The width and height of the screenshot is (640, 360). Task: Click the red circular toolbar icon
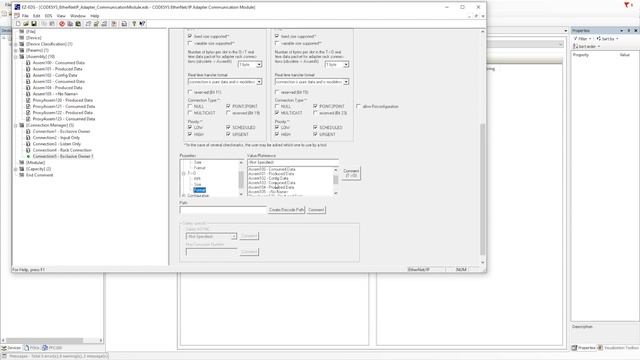click(62, 24)
